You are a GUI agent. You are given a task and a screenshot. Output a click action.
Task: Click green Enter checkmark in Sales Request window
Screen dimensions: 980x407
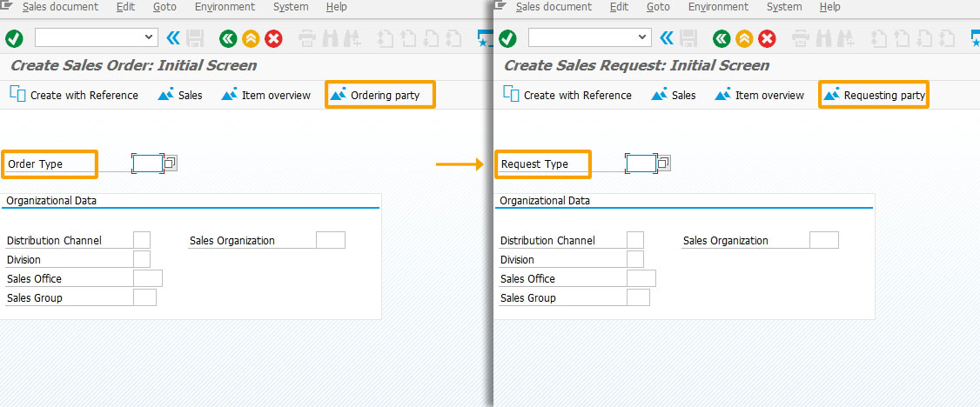(507, 39)
